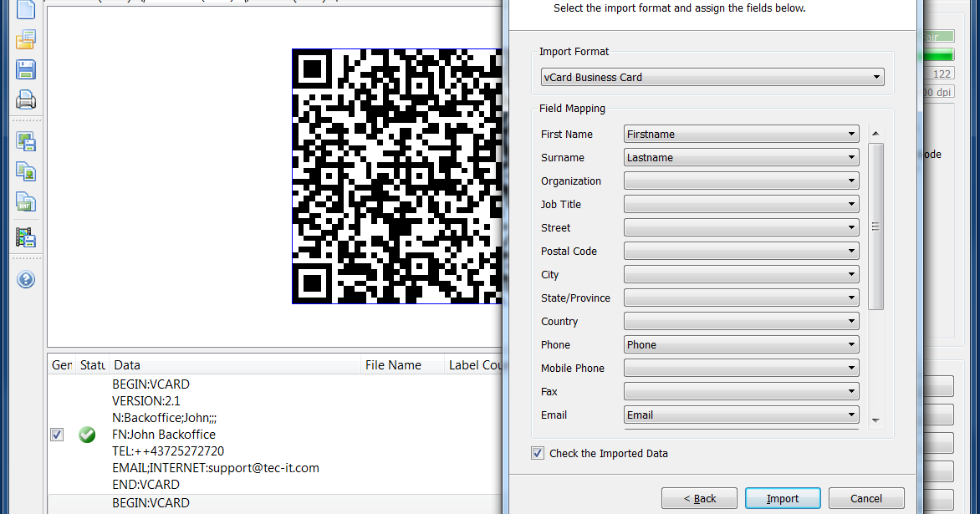The height and width of the screenshot is (514, 980).
Task: Deselect the John Backoffice vCard row checkbox
Action: click(56, 435)
